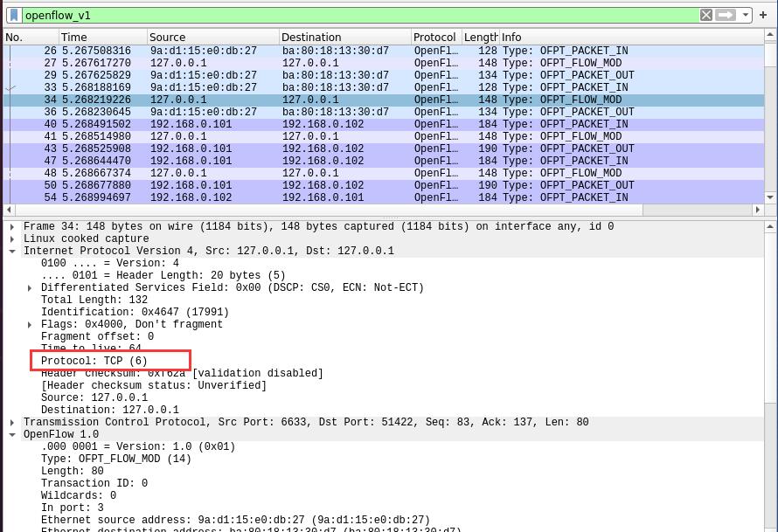Sort by Destination column header
The height and width of the screenshot is (532, 778).
(x=344, y=38)
